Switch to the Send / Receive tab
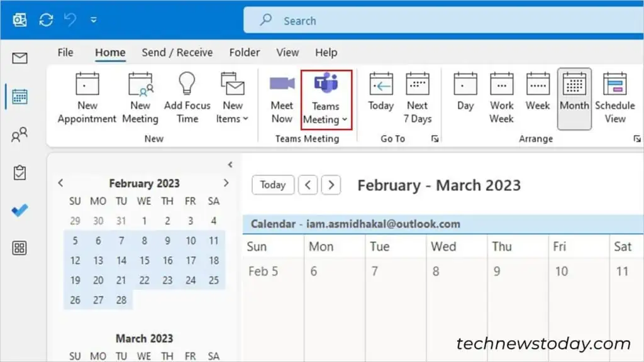This screenshot has height=362, width=644. (177, 52)
